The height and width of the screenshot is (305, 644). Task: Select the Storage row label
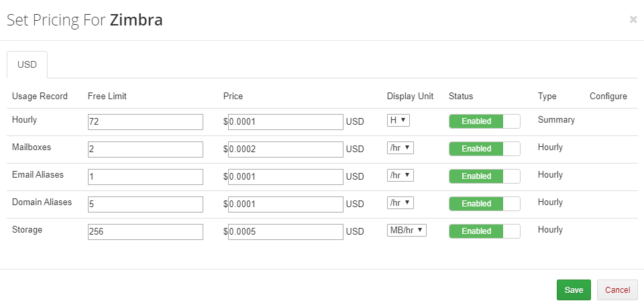[27, 229]
